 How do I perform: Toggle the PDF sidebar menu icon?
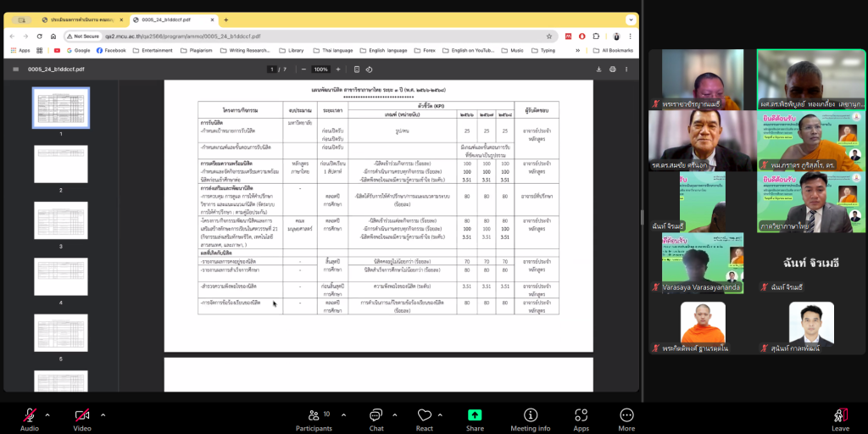[x=15, y=70]
